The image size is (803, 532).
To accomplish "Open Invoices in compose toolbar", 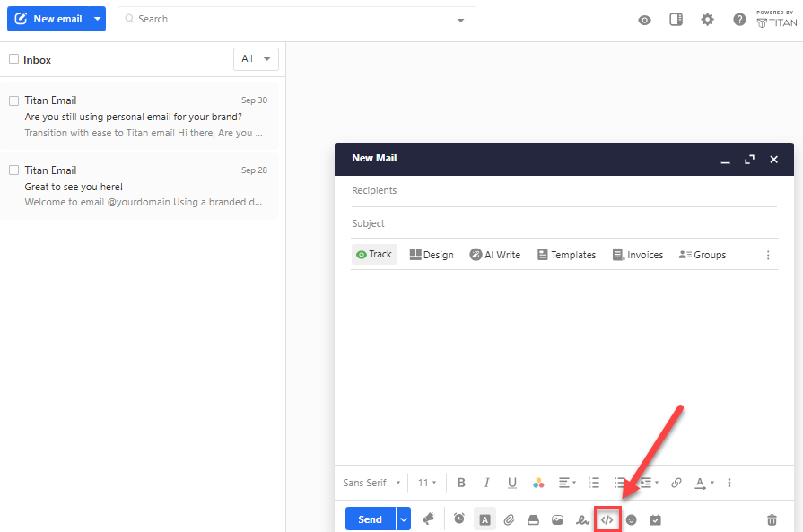I will 638,255.
